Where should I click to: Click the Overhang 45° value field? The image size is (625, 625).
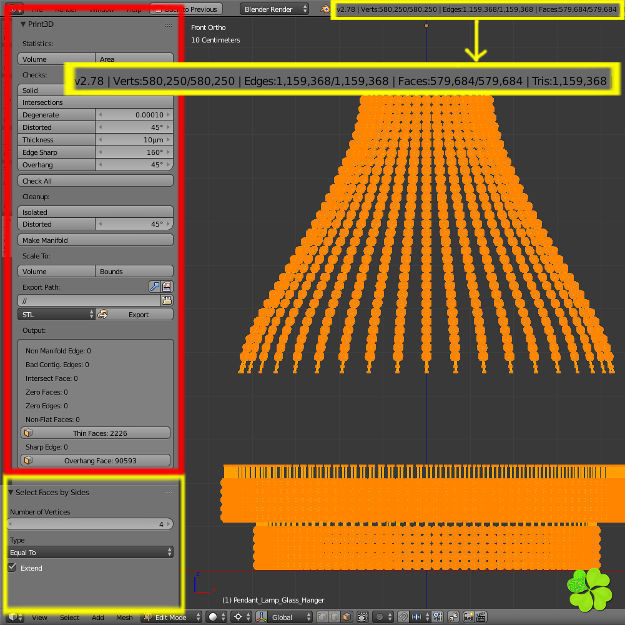[134, 165]
